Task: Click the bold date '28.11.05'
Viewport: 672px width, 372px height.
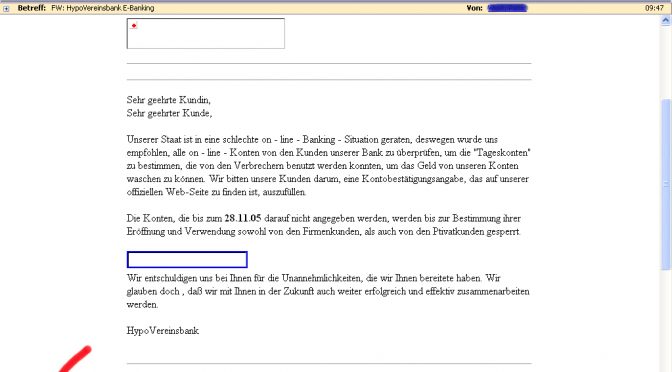Action: [x=243, y=218]
